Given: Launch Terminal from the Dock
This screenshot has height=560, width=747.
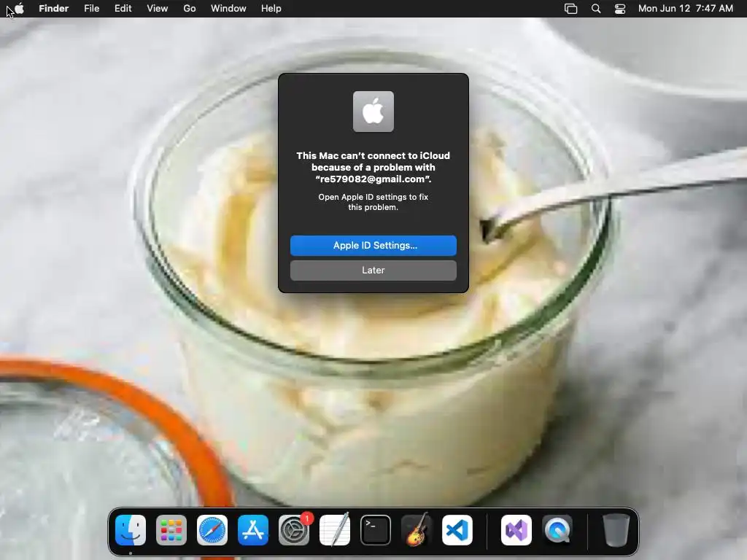Looking at the screenshot, I should click(x=376, y=530).
